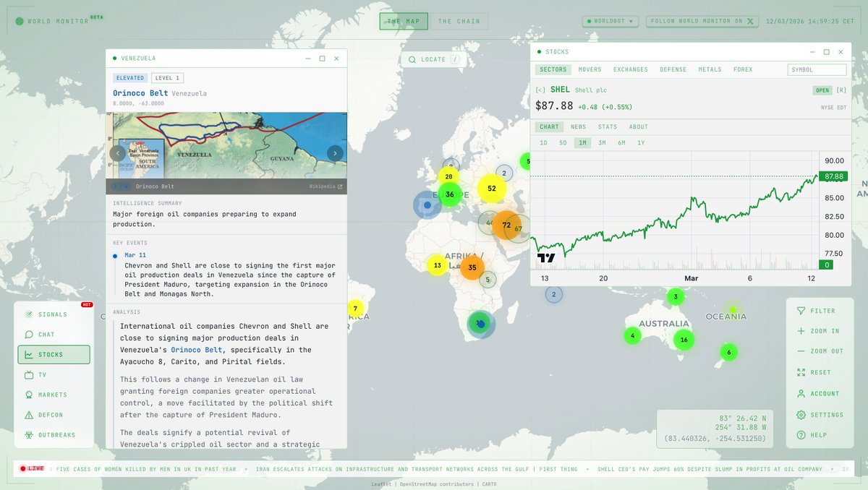Click the 87.88 price label on chart
The width and height of the screenshot is (868, 490).
click(x=834, y=176)
